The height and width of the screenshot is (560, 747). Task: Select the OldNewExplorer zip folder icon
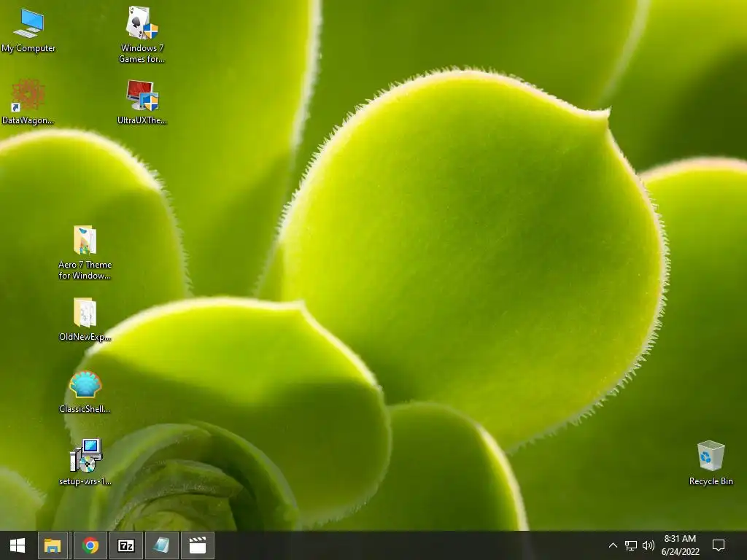coord(85,312)
